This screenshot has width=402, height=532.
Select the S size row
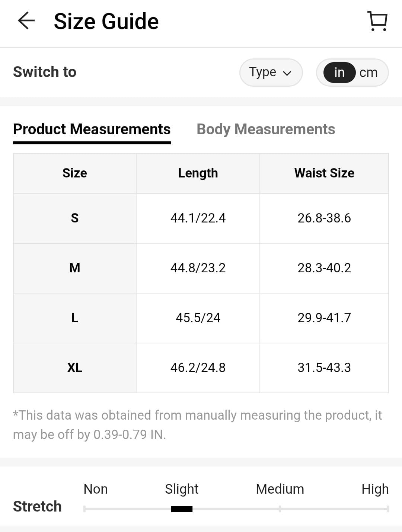coord(75,218)
